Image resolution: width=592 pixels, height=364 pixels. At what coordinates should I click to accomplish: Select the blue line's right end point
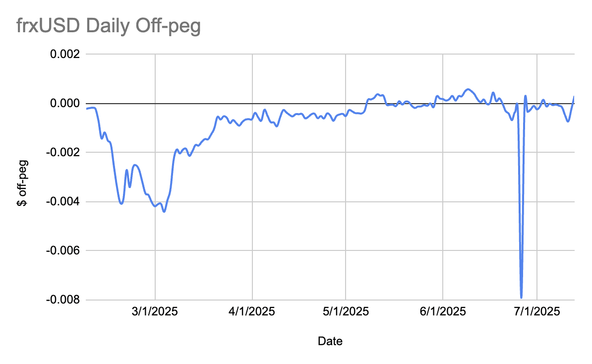click(x=574, y=97)
